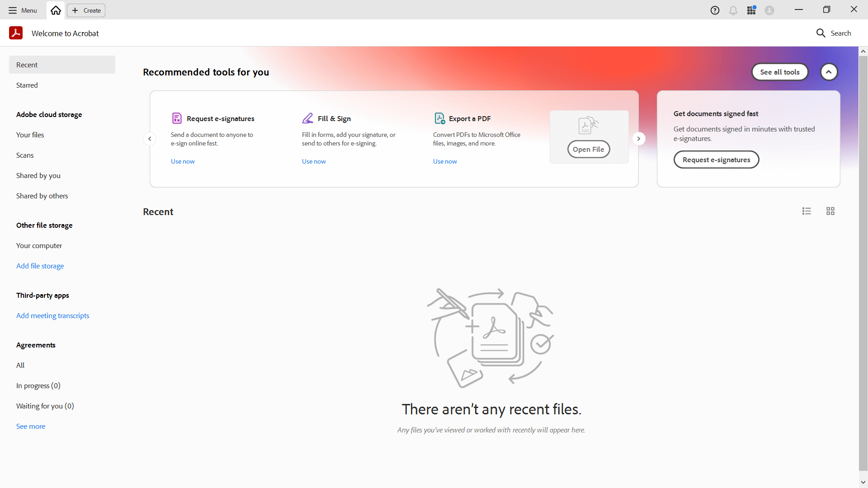Click Use now under Fill & Sign
This screenshot has width=868, height=488.
coord(314,161)
